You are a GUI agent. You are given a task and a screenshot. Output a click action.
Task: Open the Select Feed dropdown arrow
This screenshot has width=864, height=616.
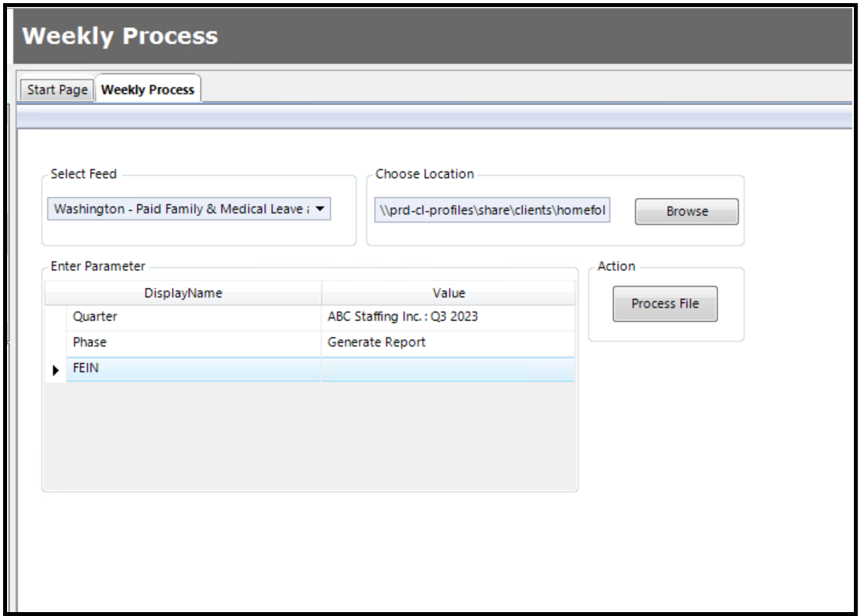click(x=319, y=209)
